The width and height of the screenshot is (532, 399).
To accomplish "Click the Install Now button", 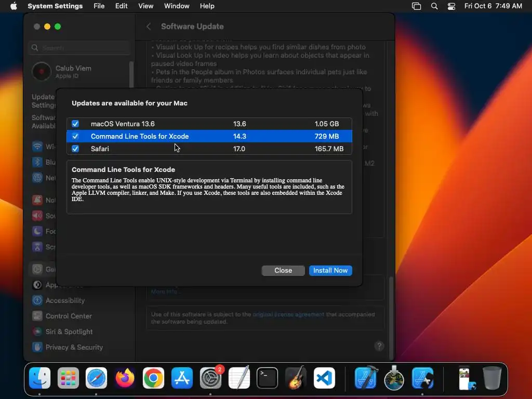I will tap(330, 270).
